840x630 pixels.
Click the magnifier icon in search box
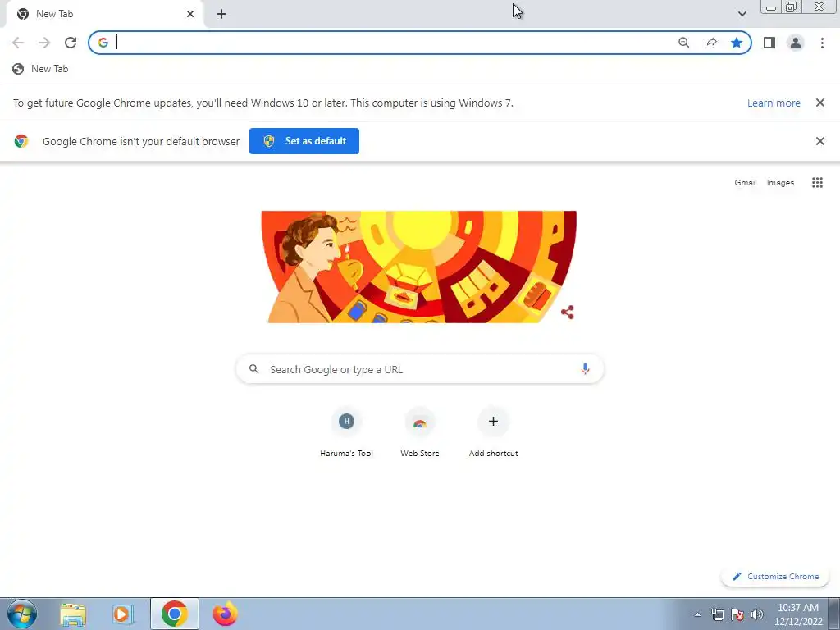click(x=254, y=369)
